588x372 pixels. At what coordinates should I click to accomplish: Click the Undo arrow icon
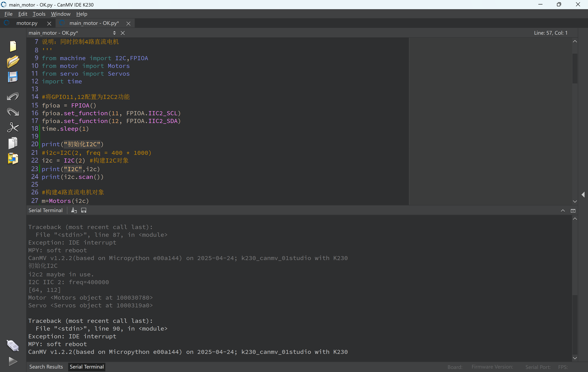tap(13, 97)
